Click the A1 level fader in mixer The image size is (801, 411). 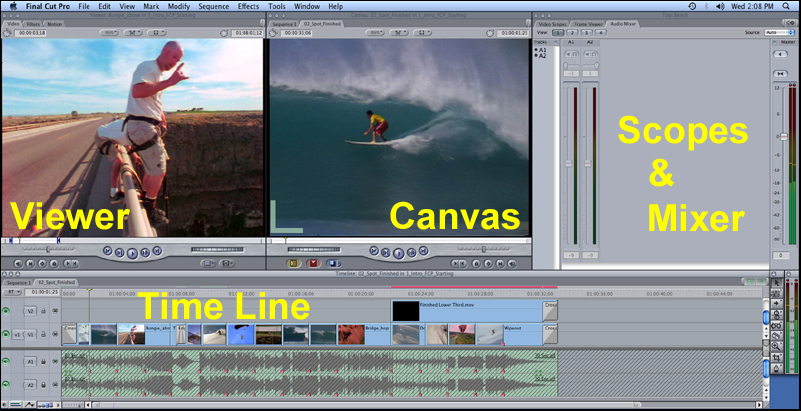[x=568, y=163]
